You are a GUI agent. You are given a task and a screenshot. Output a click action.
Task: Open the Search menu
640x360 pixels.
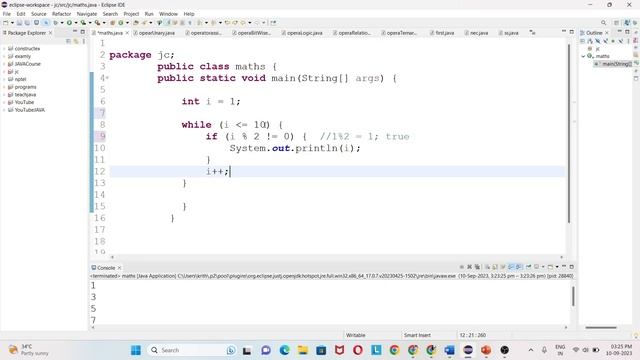click(x=110, y=14)
